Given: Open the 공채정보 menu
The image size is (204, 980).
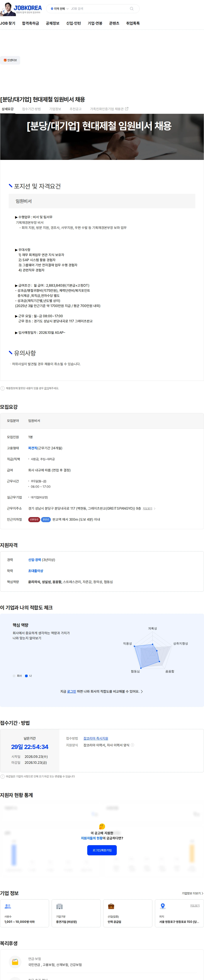Looking at the screenshot, I should [52, 23].
